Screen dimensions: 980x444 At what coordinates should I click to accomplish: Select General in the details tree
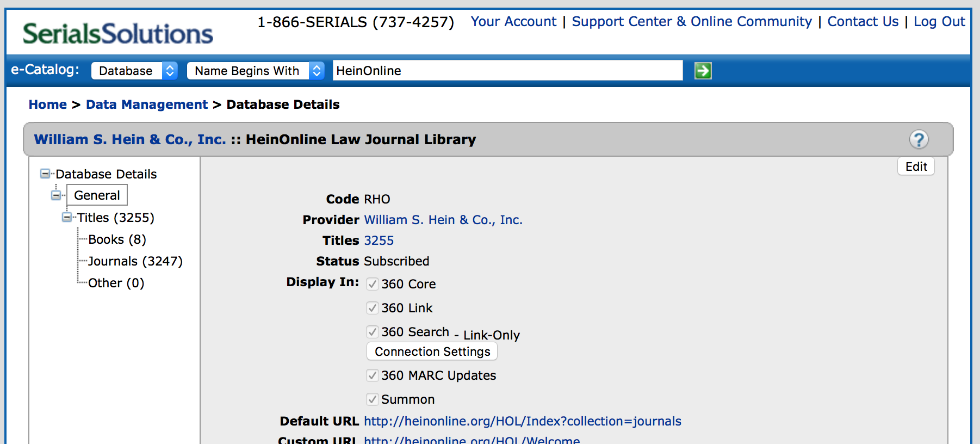click(97, 195)
